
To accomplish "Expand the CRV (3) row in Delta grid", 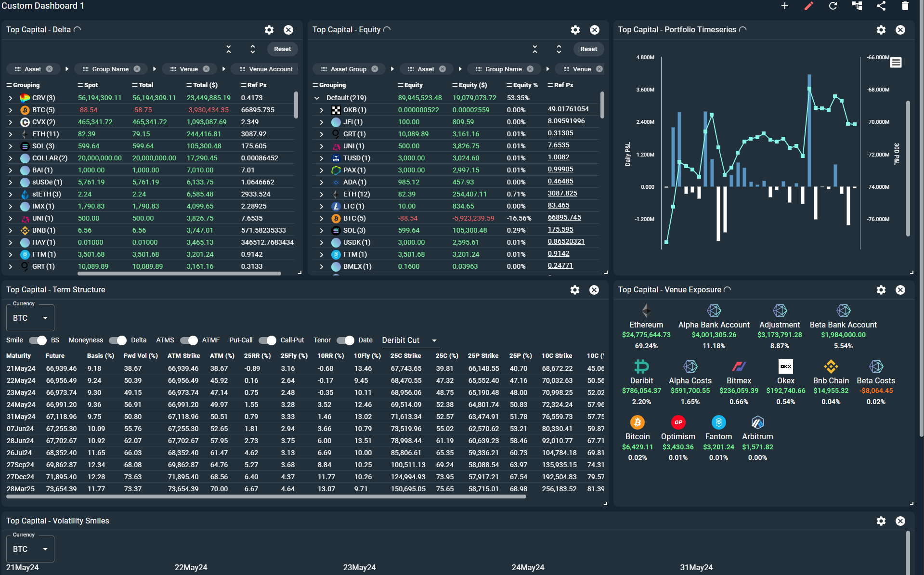I will [11, 98].
